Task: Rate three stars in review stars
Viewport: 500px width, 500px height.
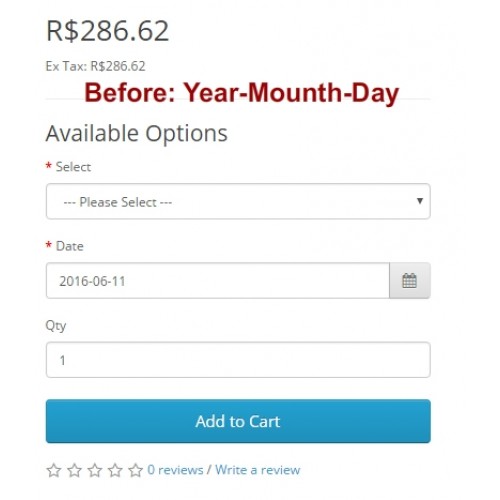Action: click(95, 470)
